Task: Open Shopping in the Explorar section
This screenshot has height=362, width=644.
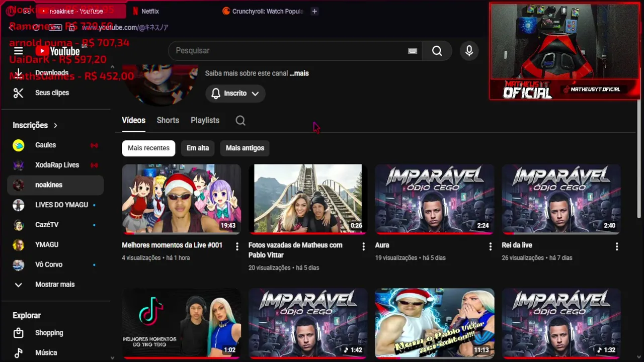Action: (x=55, y=333)
